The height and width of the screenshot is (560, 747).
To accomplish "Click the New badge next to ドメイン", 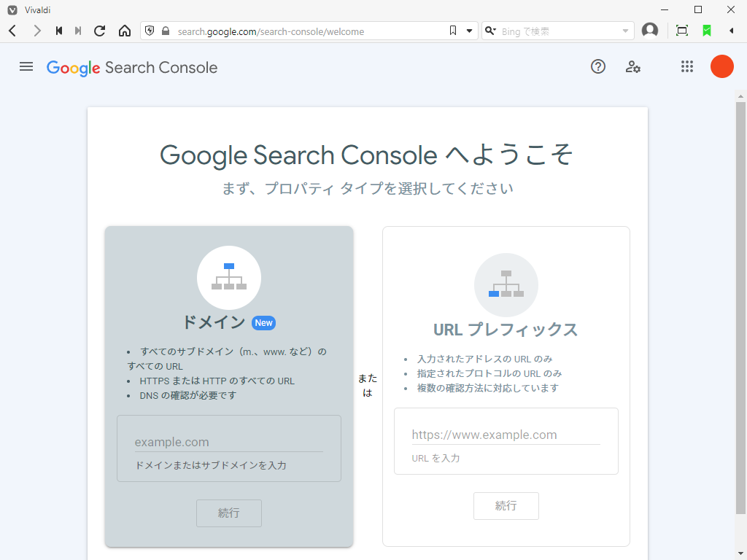I will pos(263,323).
